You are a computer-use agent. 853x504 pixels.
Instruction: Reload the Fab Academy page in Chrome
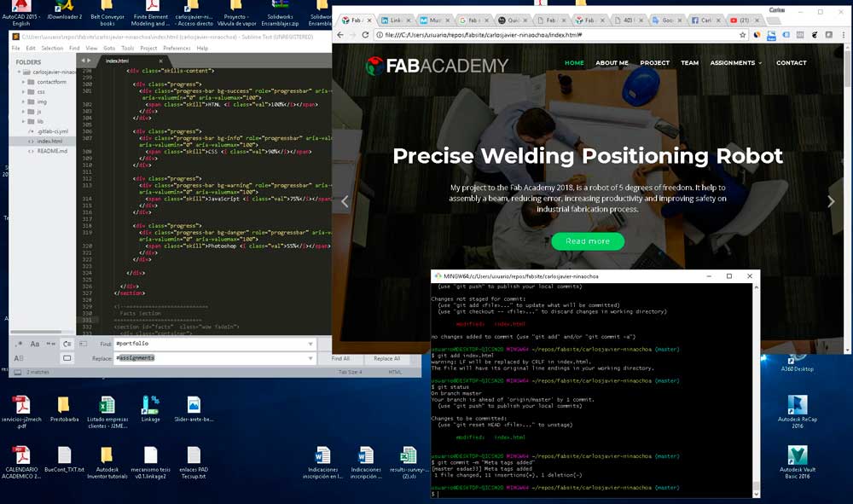pyautogui.click(x=365, y=35)
